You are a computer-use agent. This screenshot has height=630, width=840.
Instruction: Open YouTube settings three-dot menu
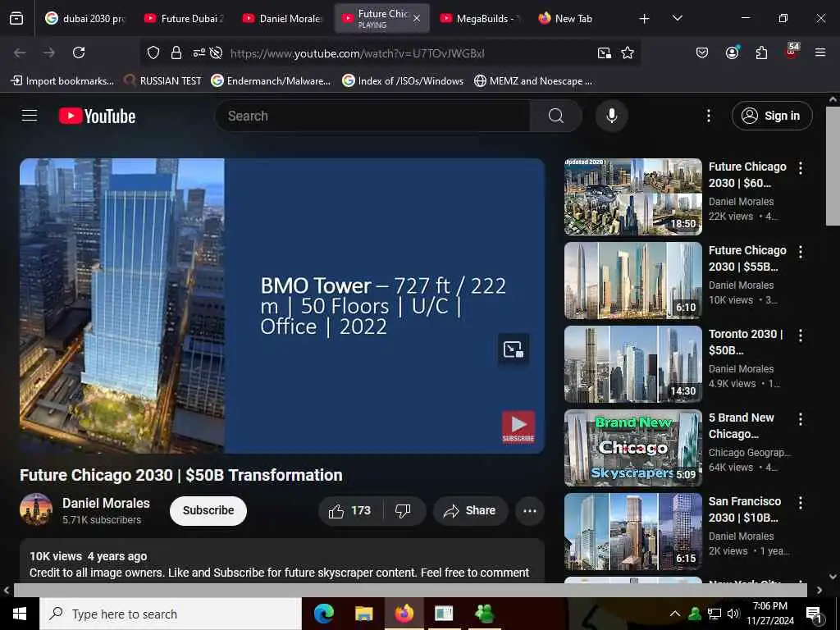click(708, 116)
